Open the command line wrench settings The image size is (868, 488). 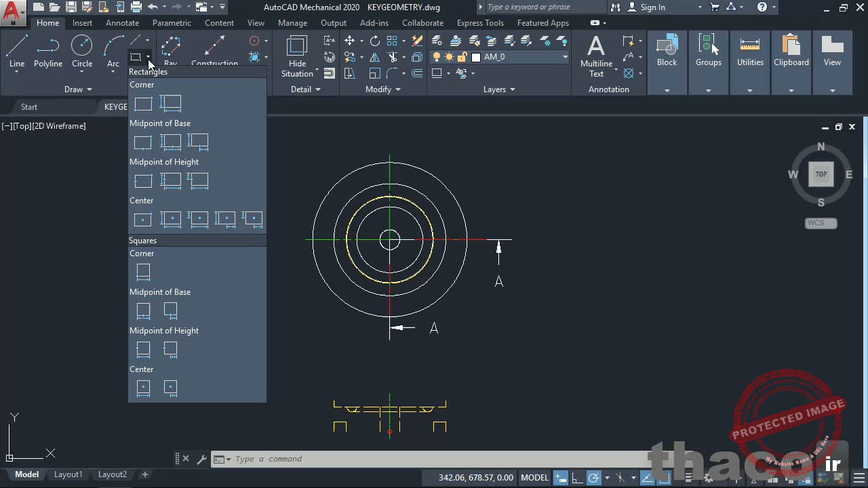201,459
